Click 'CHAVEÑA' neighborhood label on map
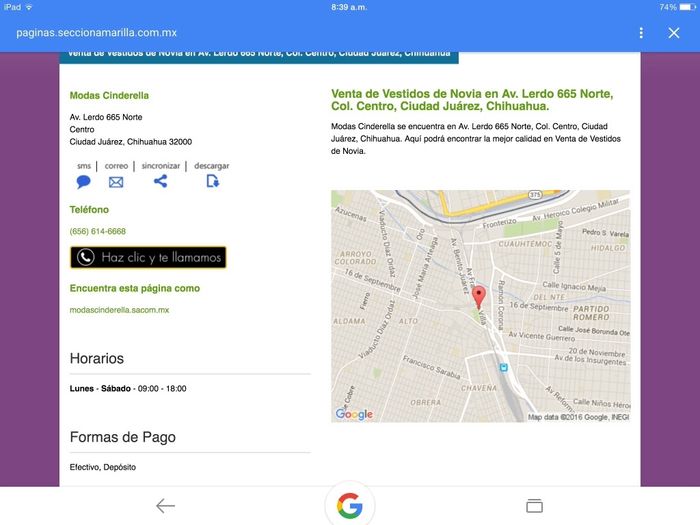The width and height of the screenshot is (700, 525). point(479,388)
